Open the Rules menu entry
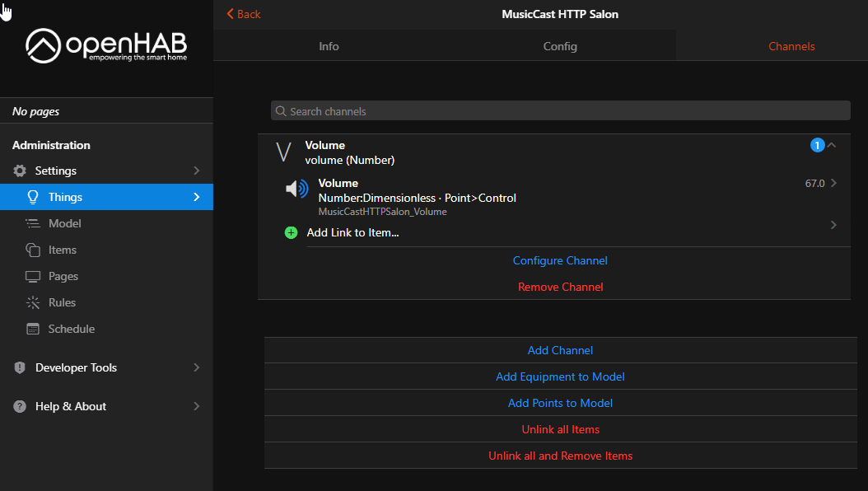Image resolution: width=868 pixels, height=491 pixels. [x=106, y=303]
